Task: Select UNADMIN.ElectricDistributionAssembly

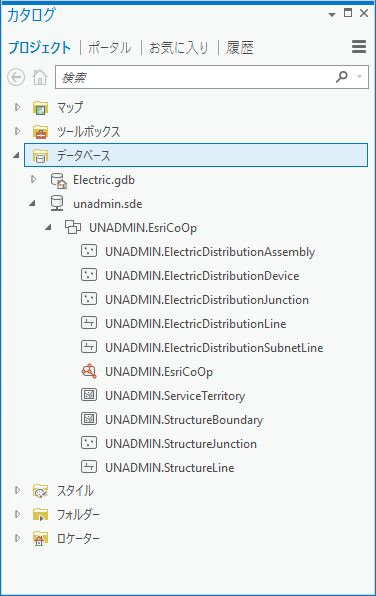Action: [210, 252]
